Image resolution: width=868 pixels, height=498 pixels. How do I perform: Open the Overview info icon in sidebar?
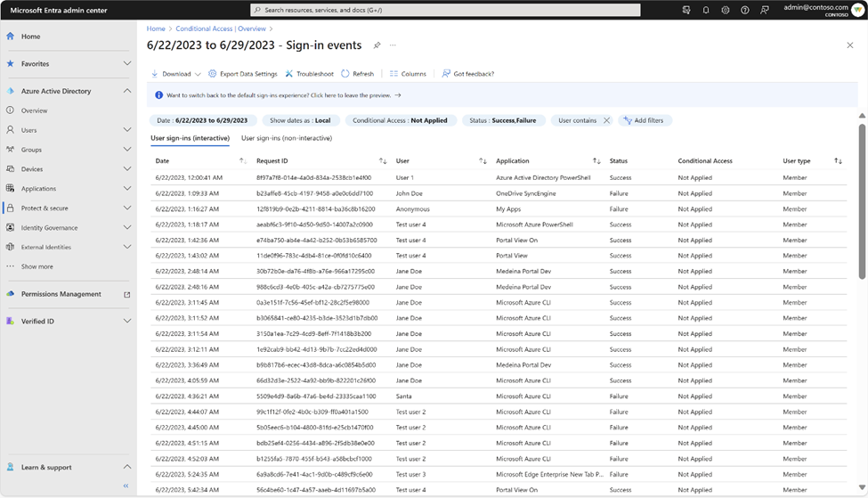coord(10,110)
